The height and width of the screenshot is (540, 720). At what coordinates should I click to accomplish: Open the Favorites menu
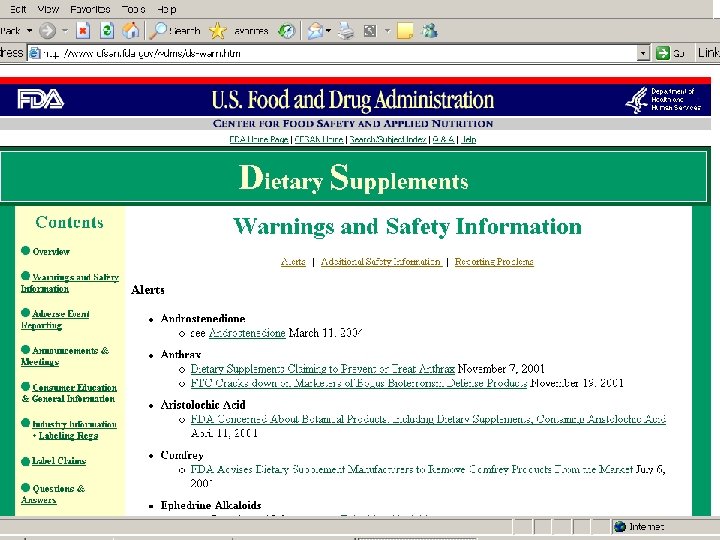pyautogui.click(x=90, y=9)
